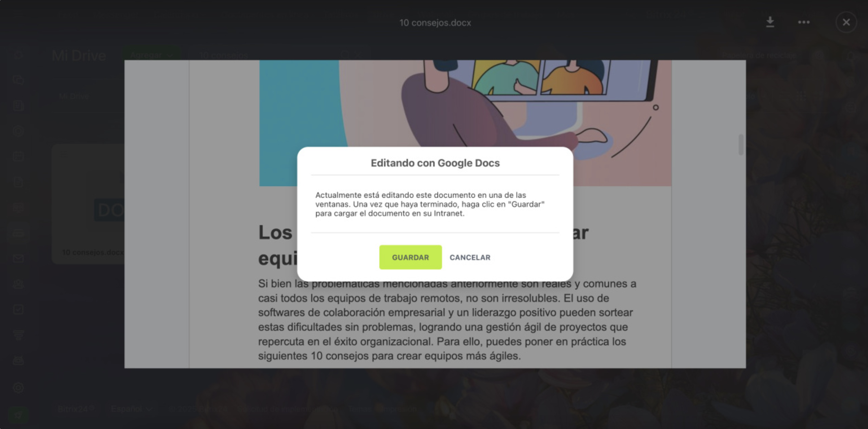Screen dimensions: 868x429
Task: Click the GUARDAR button
Action: pos(410,257)
